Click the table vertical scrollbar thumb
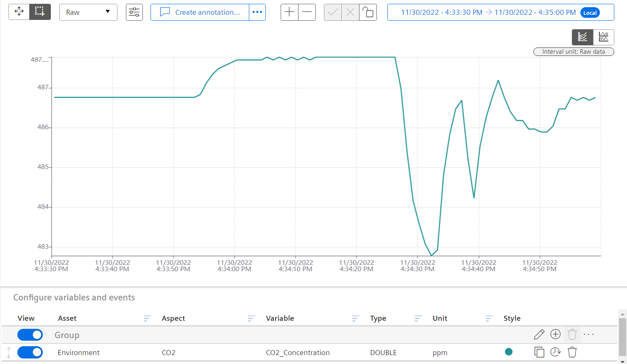Screen dimensions: 627x364 622,337
